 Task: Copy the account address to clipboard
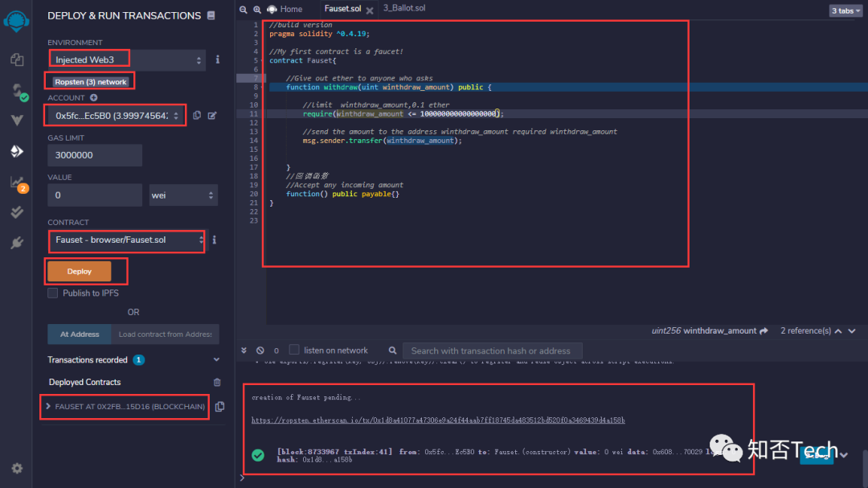coord(197,115)
